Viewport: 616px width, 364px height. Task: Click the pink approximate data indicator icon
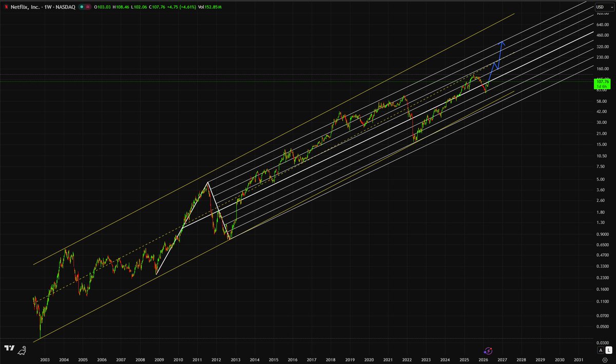pyautogui.click(x=88, y=7)
